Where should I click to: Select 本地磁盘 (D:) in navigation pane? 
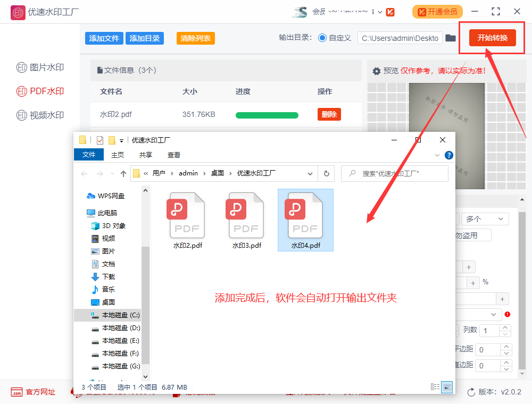(115, 328)
